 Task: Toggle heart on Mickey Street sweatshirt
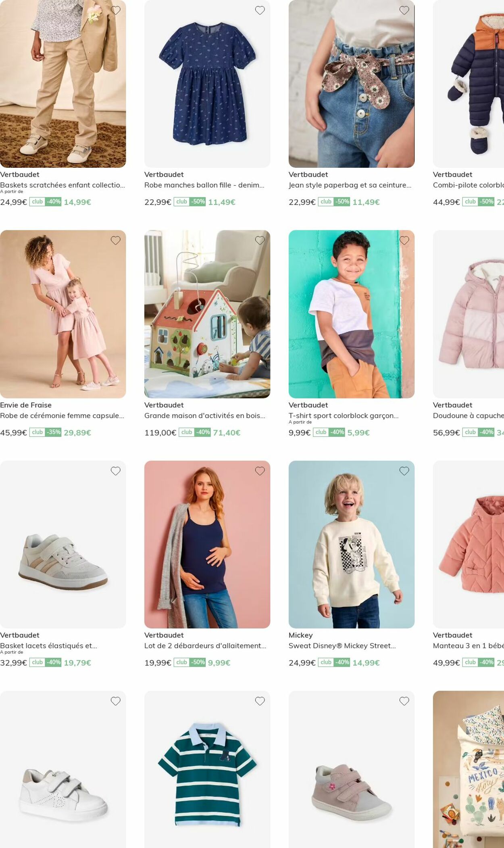404,471
